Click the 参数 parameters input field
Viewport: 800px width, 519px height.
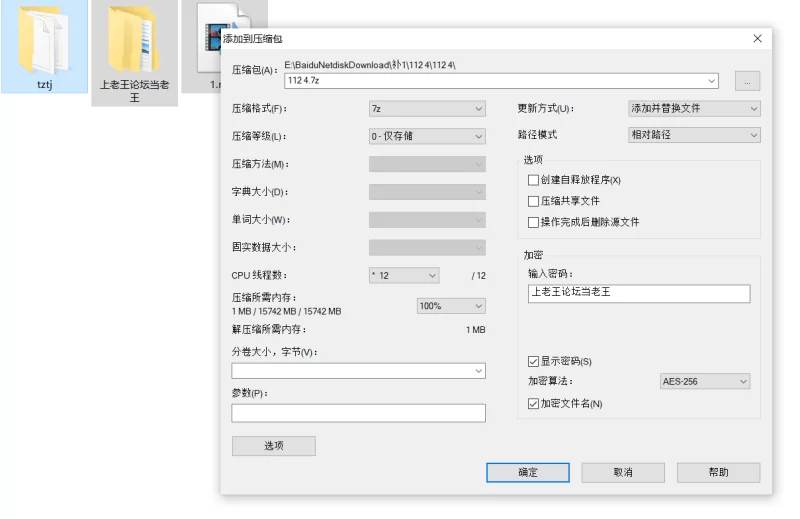pos(358,413)
